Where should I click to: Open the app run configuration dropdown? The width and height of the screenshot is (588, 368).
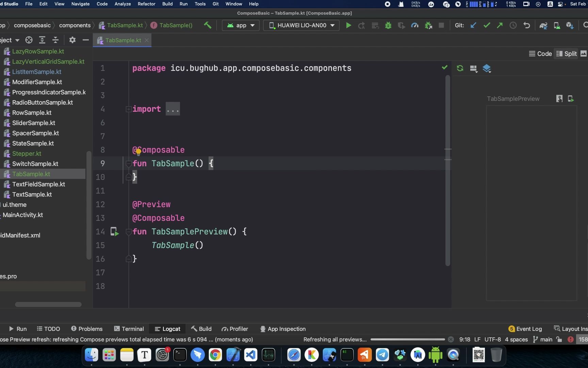tap(241, 25)
